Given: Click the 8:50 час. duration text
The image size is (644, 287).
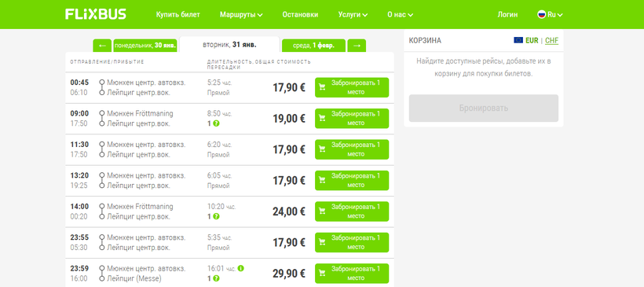Looking at the screenshot, I should tap(220, 113).
